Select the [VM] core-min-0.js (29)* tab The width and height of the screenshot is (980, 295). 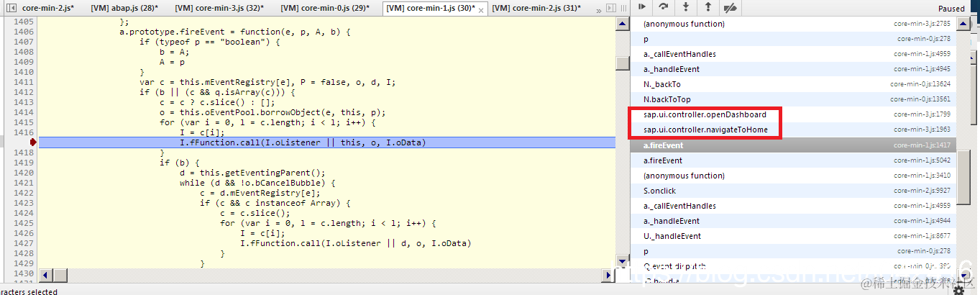325,9
